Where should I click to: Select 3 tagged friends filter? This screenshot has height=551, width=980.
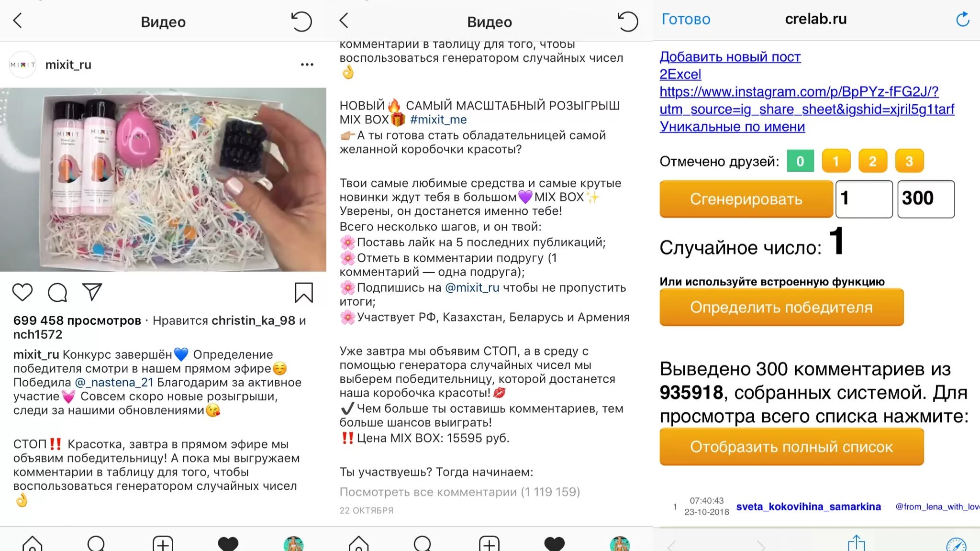909,161
